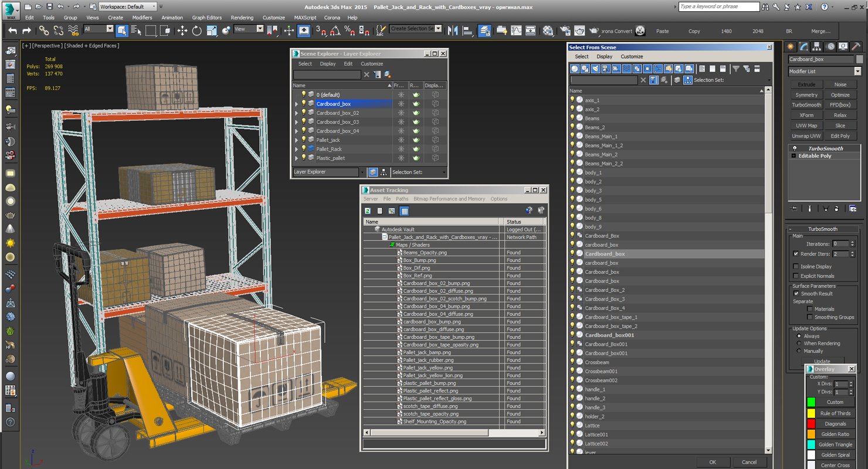Click the object color swatch beside Cardboard_box name

point(859,59)
